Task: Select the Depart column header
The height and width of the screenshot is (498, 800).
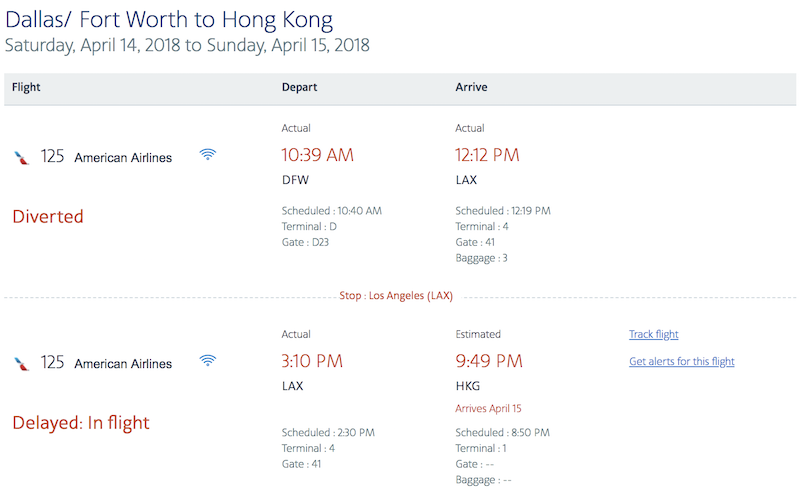Action: coord(299,87)
